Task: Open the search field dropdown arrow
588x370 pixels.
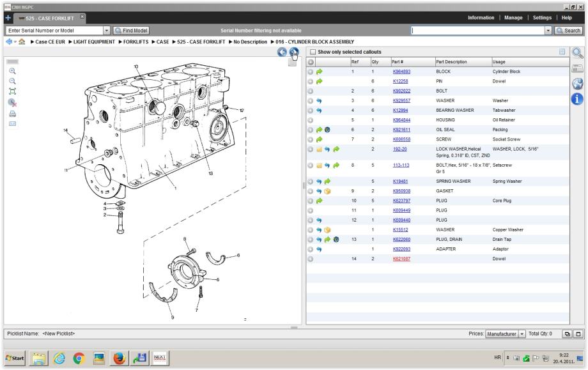Action: coord(548,30)
